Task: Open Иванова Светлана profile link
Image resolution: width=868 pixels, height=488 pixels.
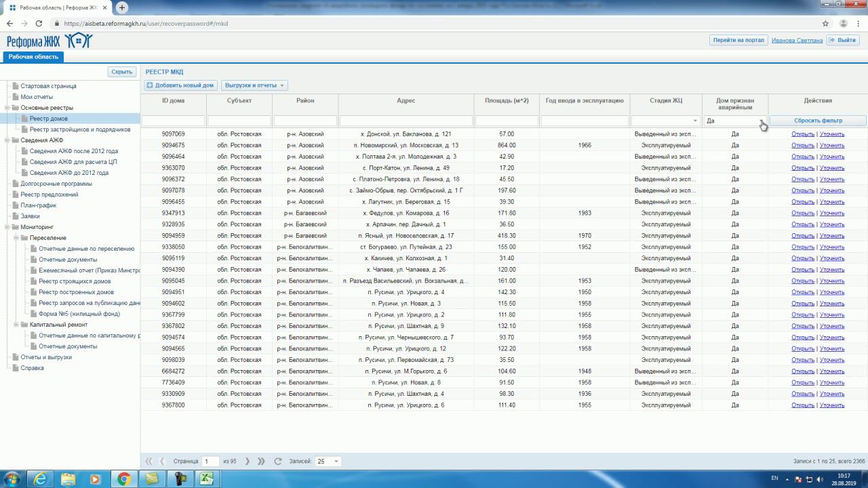Action: [x=797, y=41]
